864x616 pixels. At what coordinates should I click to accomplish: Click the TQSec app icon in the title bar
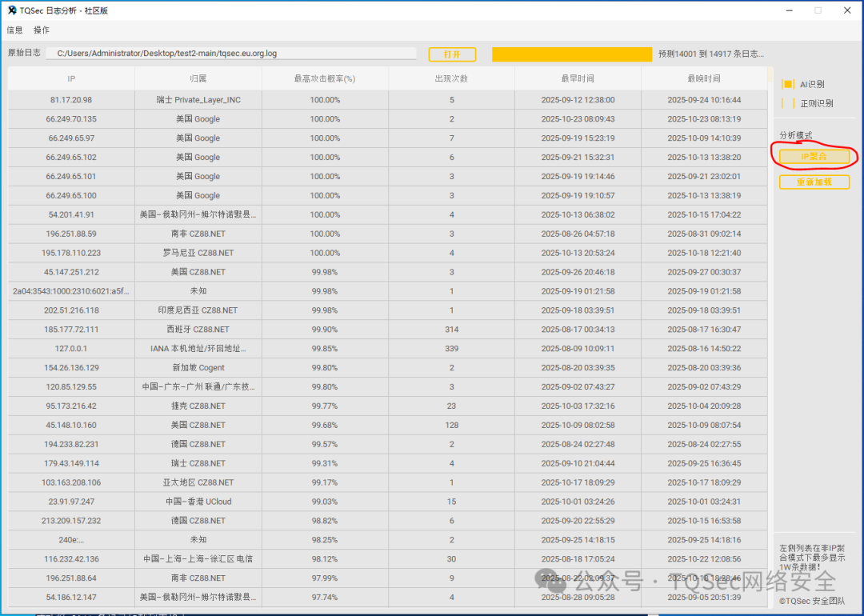coord(11,10)
